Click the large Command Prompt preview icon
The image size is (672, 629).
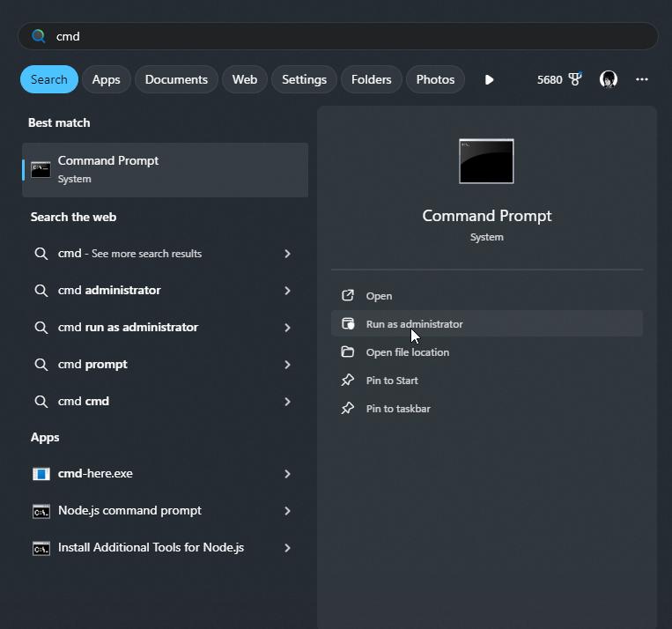coord(486,161)
